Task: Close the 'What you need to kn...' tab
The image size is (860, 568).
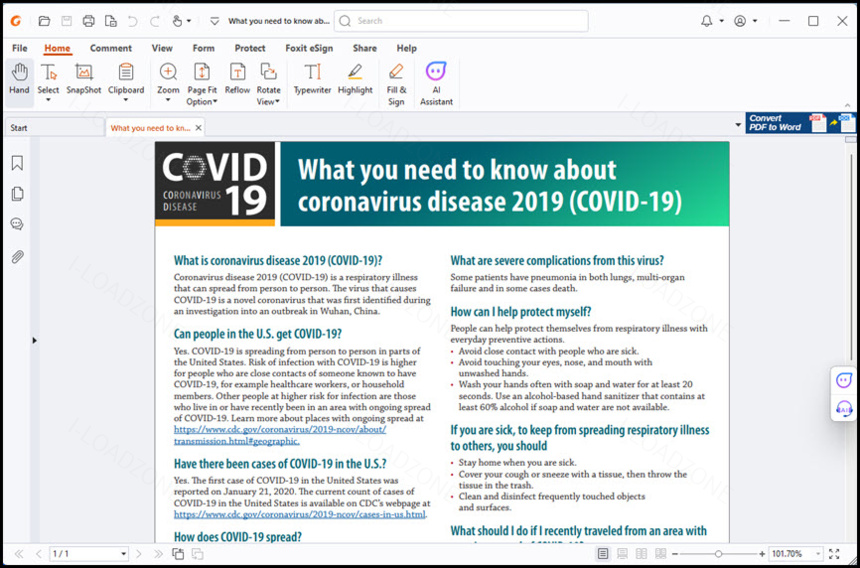Action: [199, 128]
